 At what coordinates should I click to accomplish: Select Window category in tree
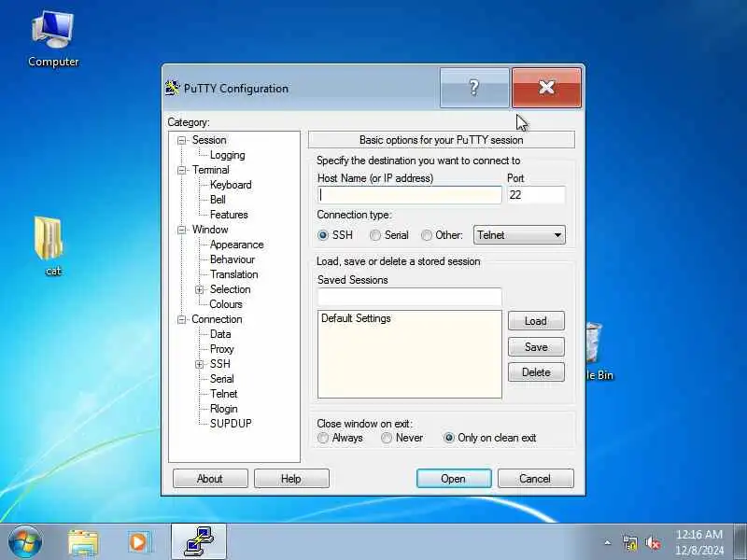click(x=210, y=230)
